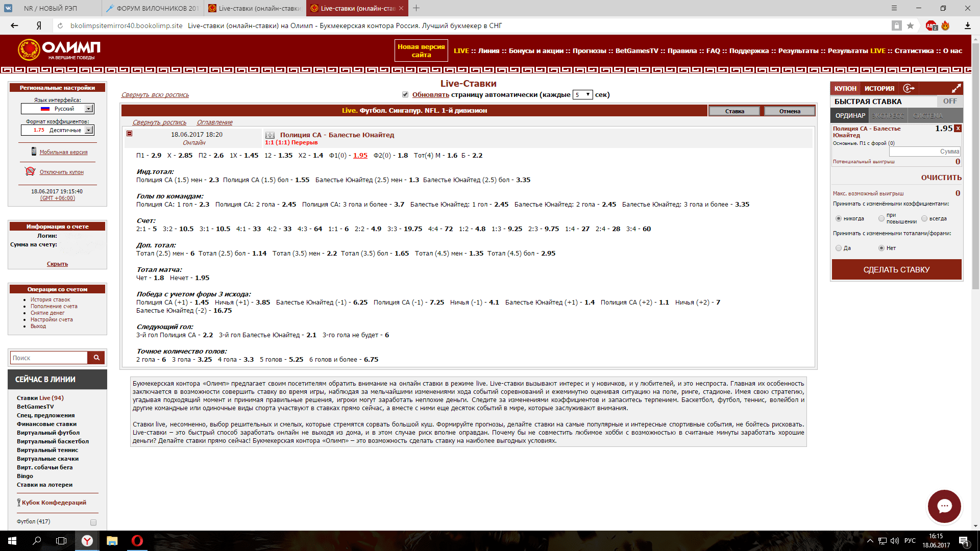Click in the Поиск search field

click(x=49, y=358)
